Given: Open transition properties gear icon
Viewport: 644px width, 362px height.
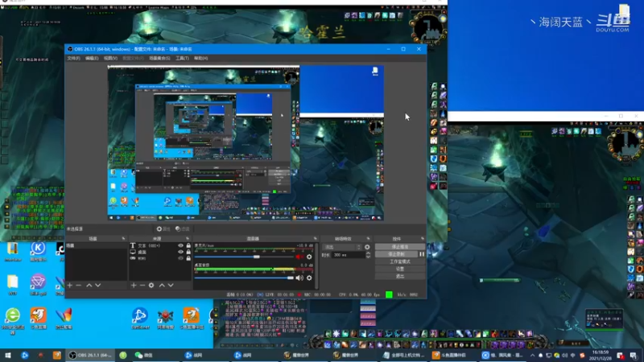Looking at the screenshot, I should [367, 247].
